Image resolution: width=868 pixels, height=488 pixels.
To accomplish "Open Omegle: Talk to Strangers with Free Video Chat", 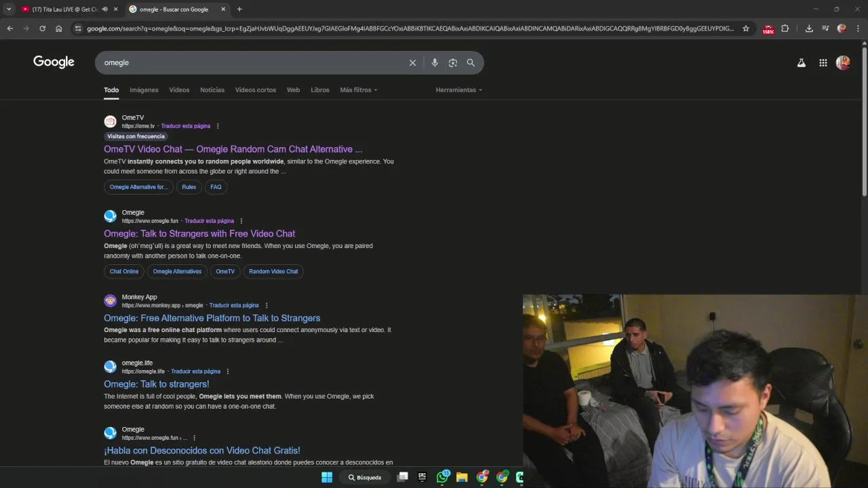I will [199, 234].
